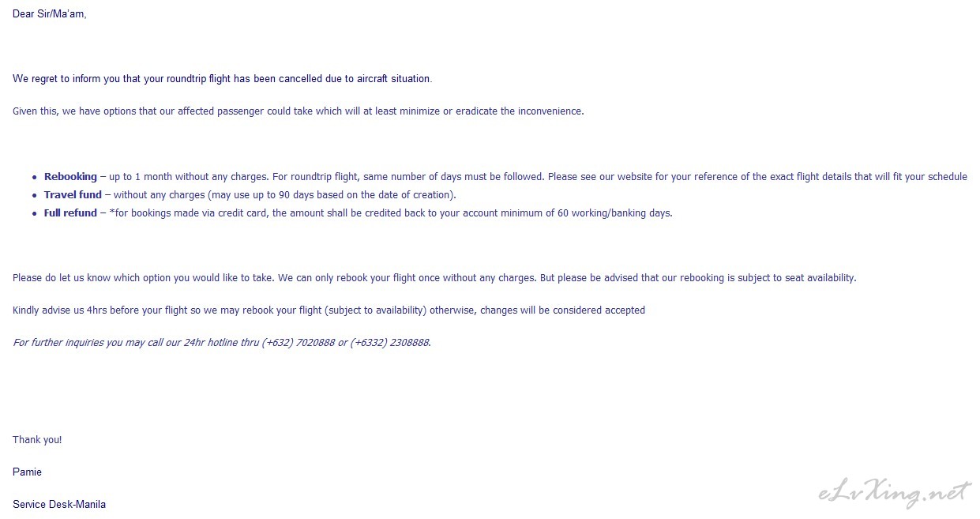The height and width of the screenshot is (519, 980).
Task: Click the 'Please do let us know' sentence
Action: pos(434,278)
